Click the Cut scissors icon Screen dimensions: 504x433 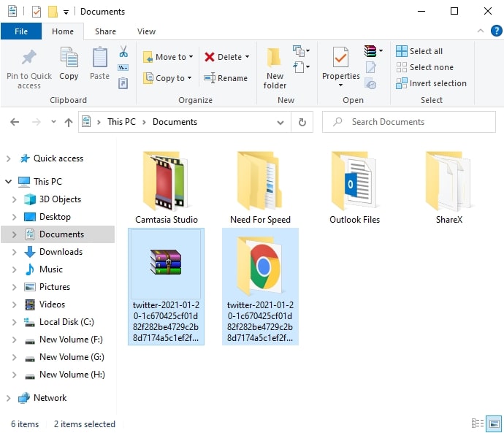pos(123,51)
